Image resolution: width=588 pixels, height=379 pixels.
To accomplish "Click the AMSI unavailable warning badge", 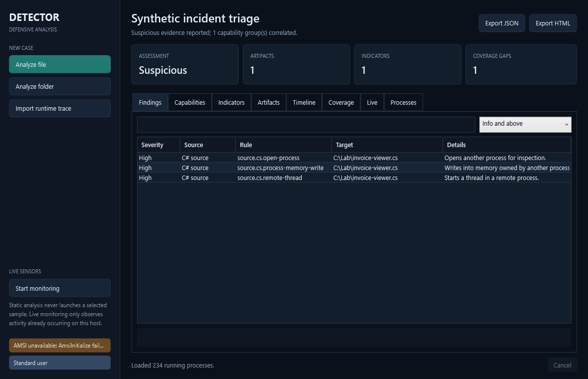I will tap(60, 345).
